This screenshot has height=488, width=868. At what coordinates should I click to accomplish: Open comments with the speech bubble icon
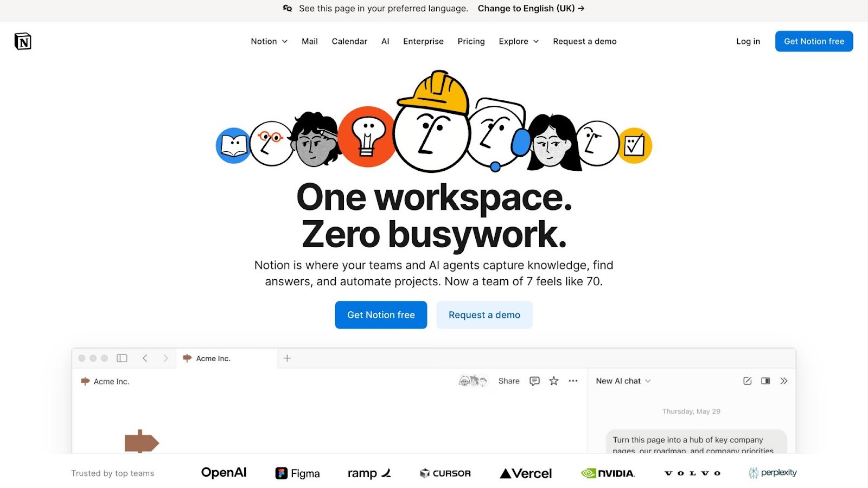[x=534, y=381]
